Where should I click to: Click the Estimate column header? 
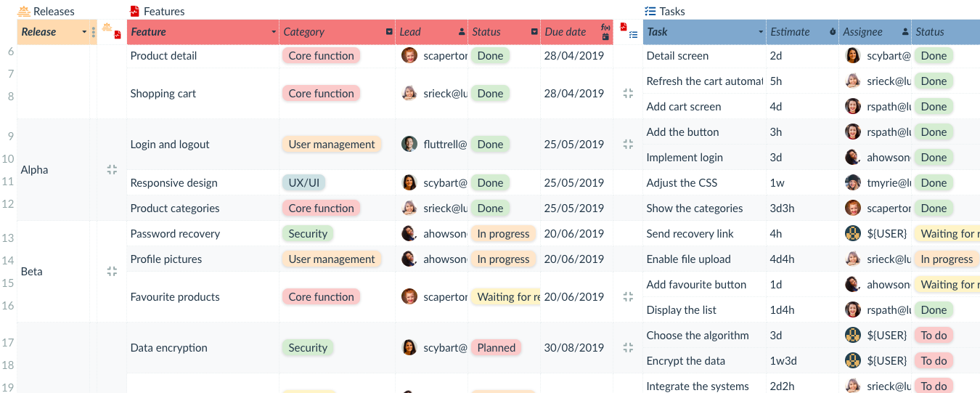[x=803, y=32]
